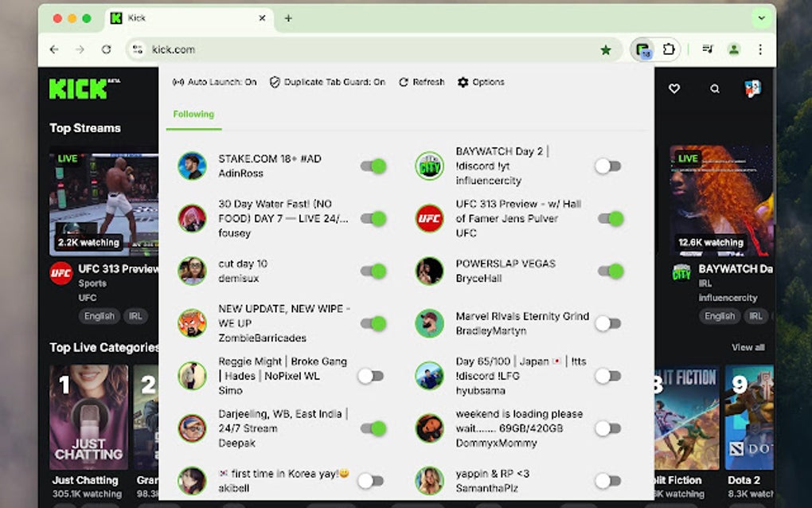The image size is (812, 508).
Task: Click the bookmark star in address bar
Action: [606, 49]
